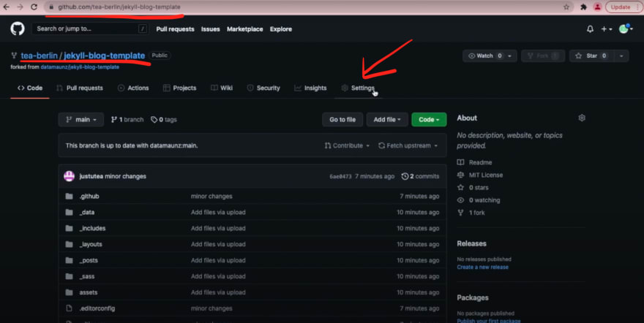
Task: Select the Code tab
Action: coord(30,88)
